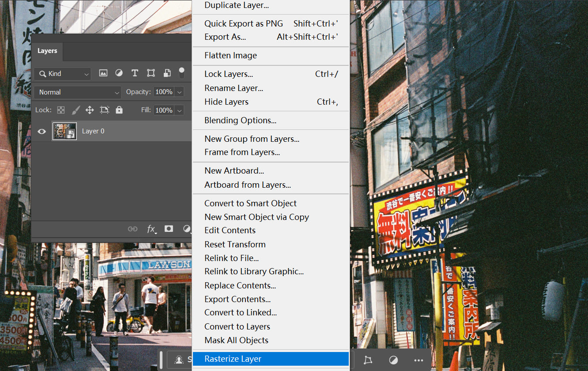Filter layers by type layers icon
The height and width of the screenshot is (371, 588).
135,73
